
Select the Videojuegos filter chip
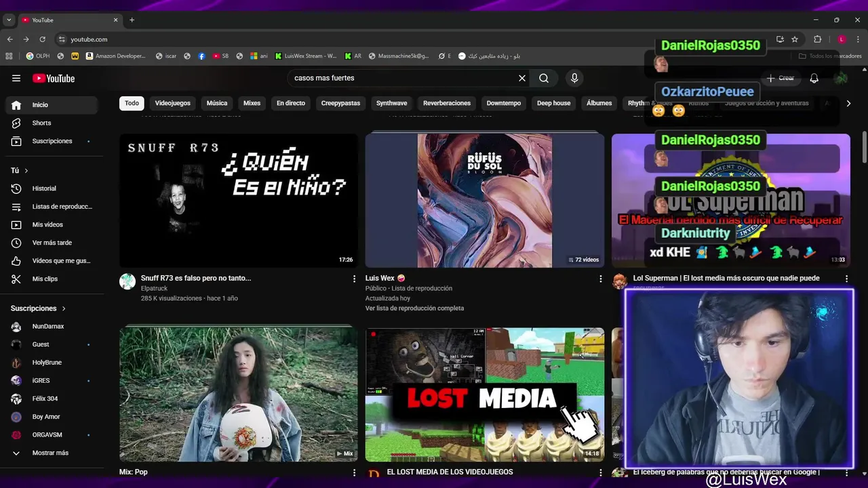(x=172, y=103)
